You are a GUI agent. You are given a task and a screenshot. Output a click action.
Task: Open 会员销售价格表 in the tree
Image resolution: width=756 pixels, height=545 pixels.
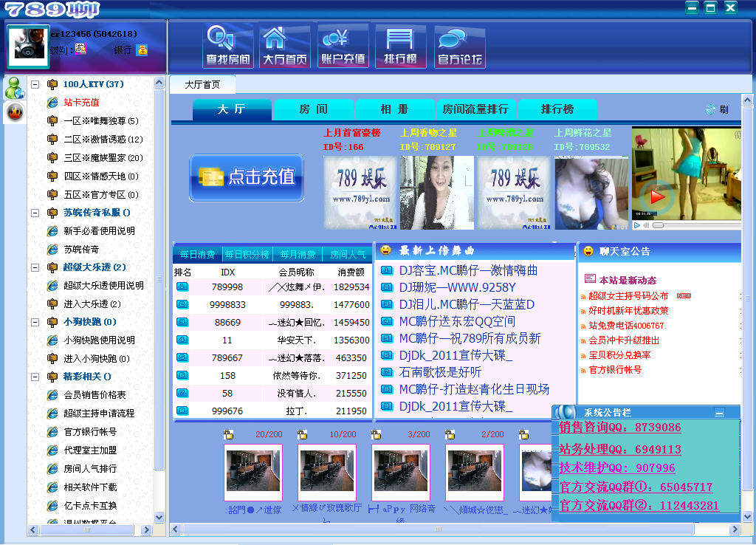click(94, 395)
